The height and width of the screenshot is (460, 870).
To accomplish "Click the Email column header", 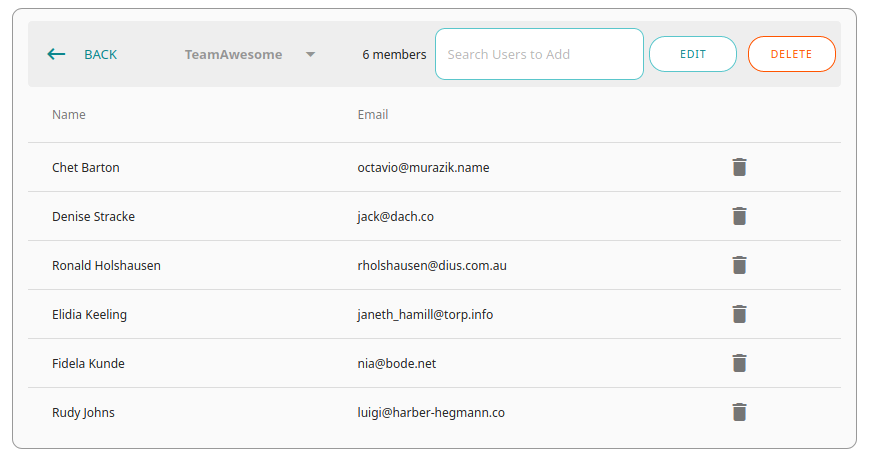I will point(373,114).
